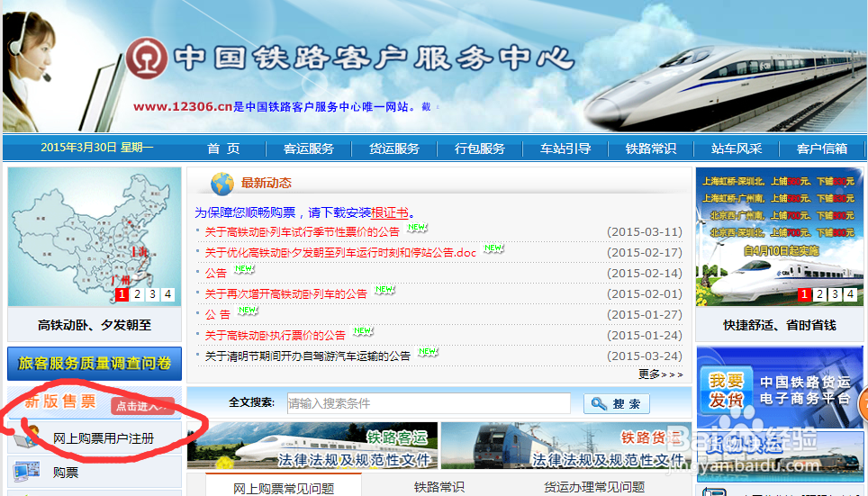Click the high-speed train fare advertisement image
The image size is (868, 496).
click(780, 237)
